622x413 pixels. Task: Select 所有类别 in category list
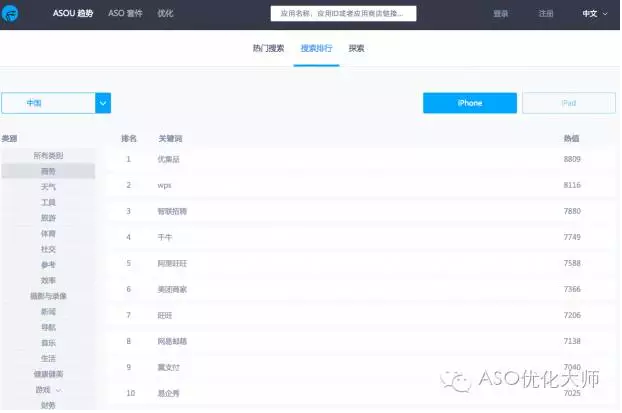click(x=48, y=156)
